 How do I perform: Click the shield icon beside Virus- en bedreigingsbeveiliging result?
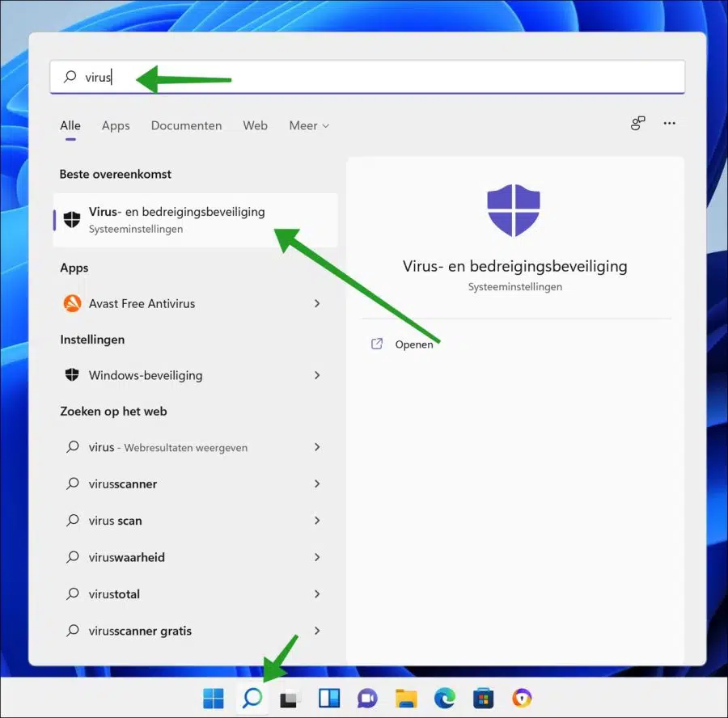tap(72, 219)
